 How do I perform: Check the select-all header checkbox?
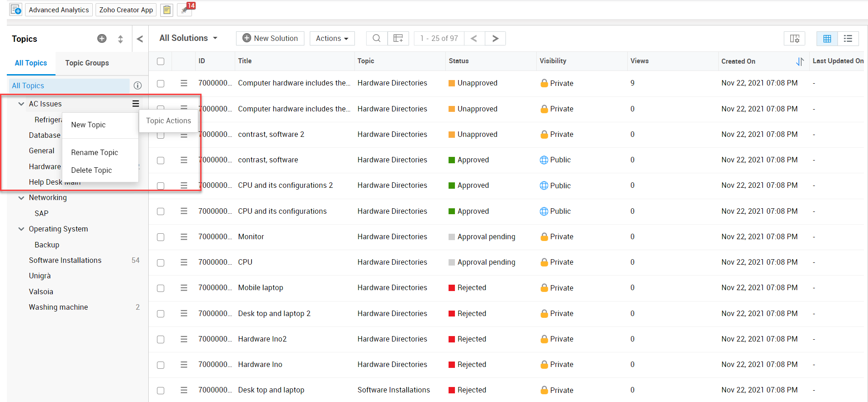[161, 61]
